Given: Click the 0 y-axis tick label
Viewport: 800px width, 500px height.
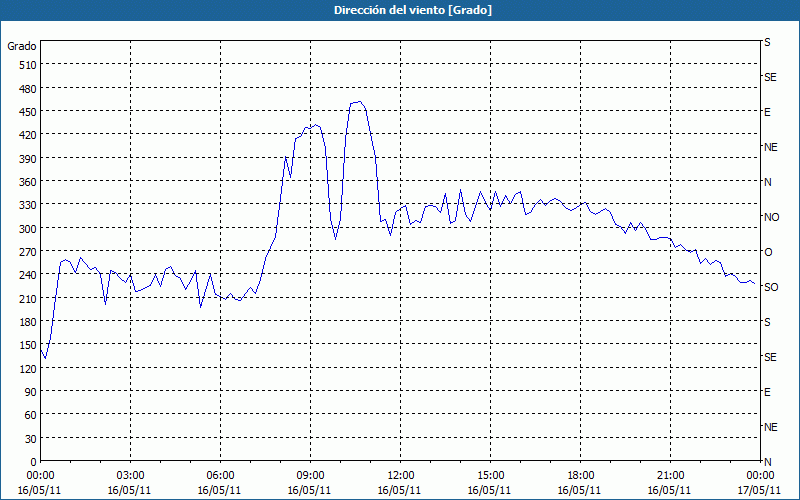Looking at the screenshot, I should [x=34, y=462].
